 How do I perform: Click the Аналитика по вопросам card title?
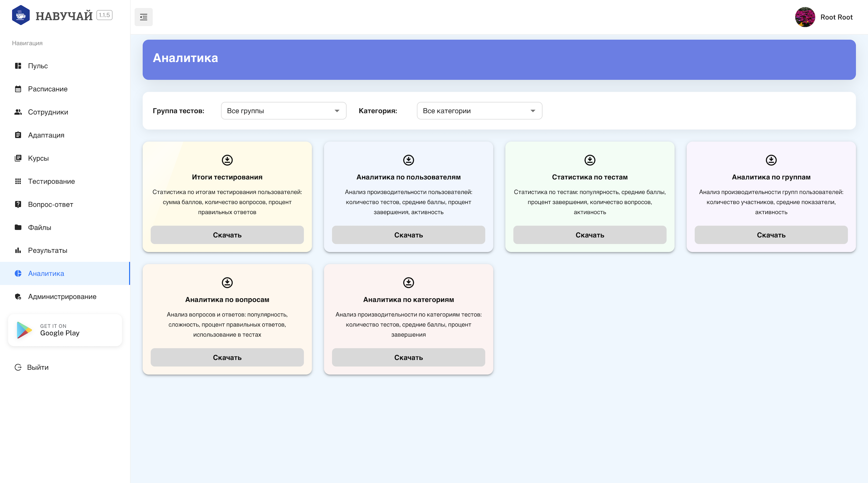(x=227, y=300)
